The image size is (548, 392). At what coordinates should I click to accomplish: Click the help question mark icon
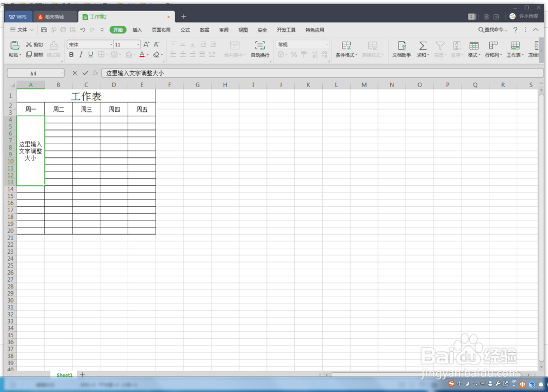pos(515,30)
